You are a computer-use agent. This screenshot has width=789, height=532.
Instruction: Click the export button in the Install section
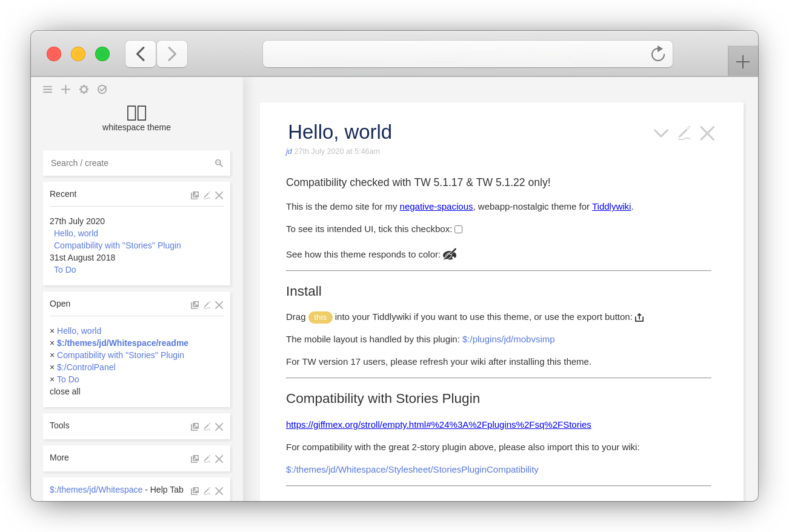(x=639, y=317)
